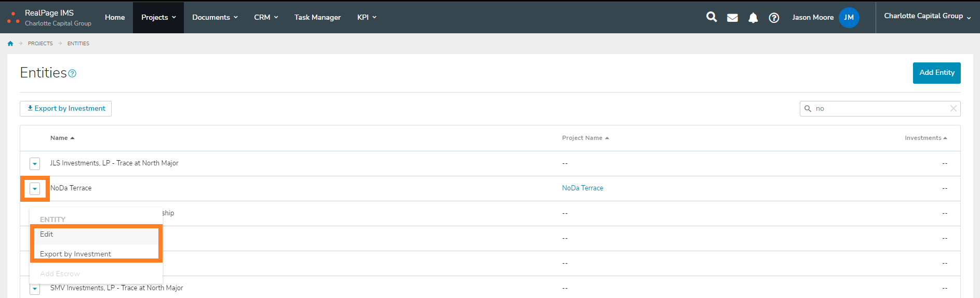Click Jason Moore user name
The width and height of the screenshot is (980, 298).
coord(813,17)
